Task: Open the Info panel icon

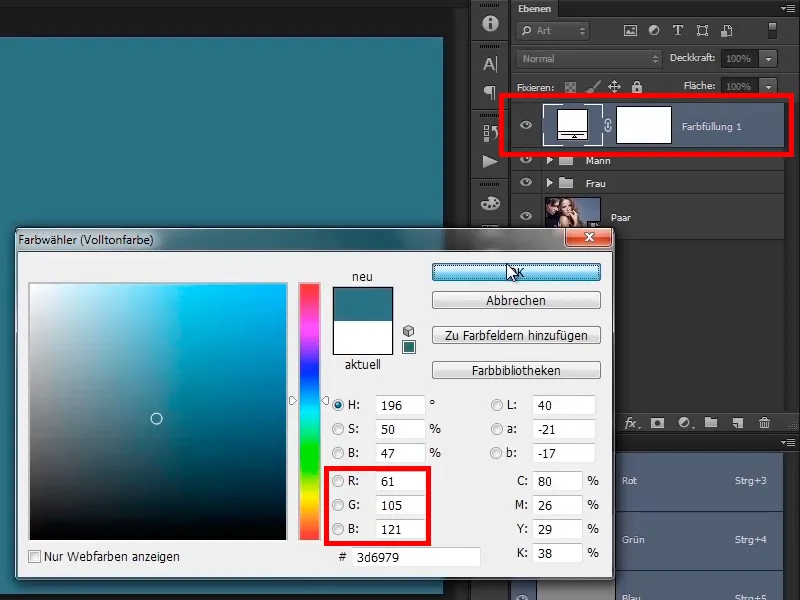Action: [x=490, y=23]
